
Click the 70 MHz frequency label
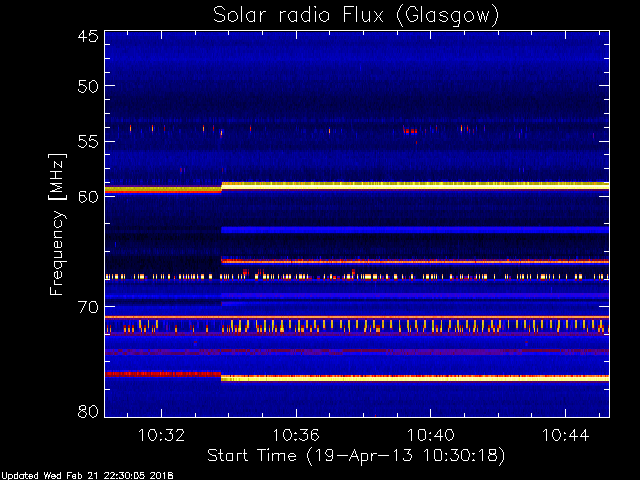(88, 307)
